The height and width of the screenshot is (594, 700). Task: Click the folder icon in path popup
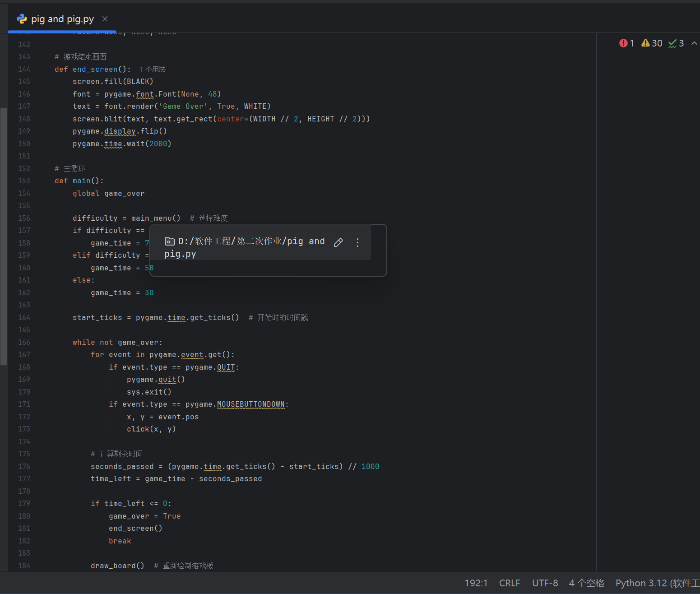click(x=170, y=241)
